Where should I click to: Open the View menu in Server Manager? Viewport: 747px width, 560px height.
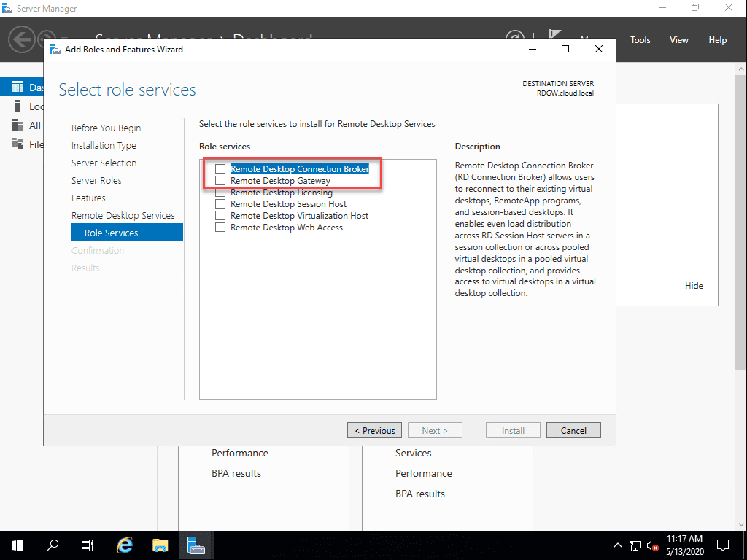point(678,39)
